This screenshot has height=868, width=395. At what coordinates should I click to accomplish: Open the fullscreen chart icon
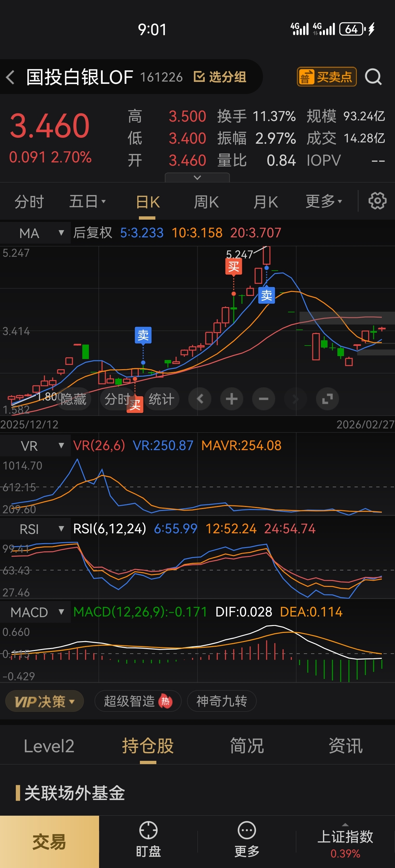[327, 399]
